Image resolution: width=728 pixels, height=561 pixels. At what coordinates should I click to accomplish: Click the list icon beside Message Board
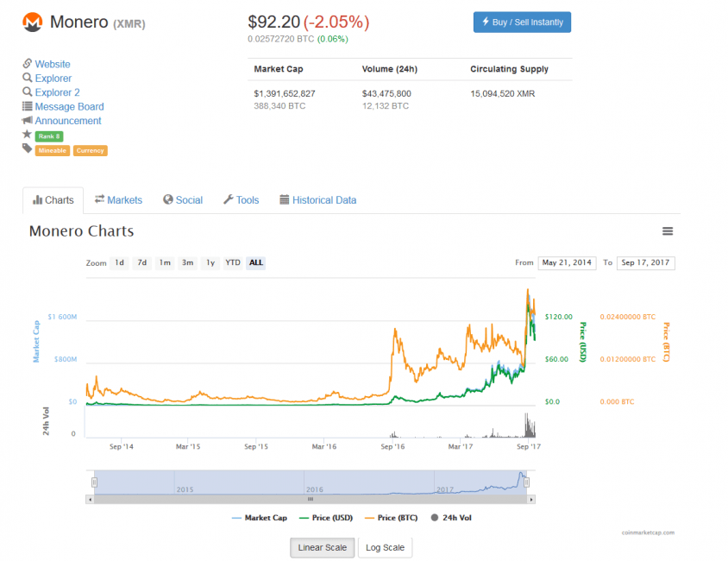28,106
